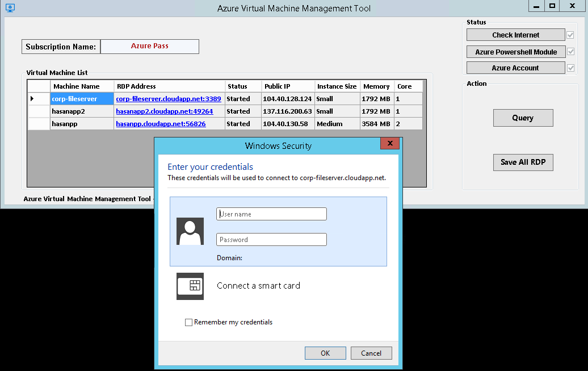
Task: Click the Check Internet button
Action: pyautogui.click(x=515, y=35)
